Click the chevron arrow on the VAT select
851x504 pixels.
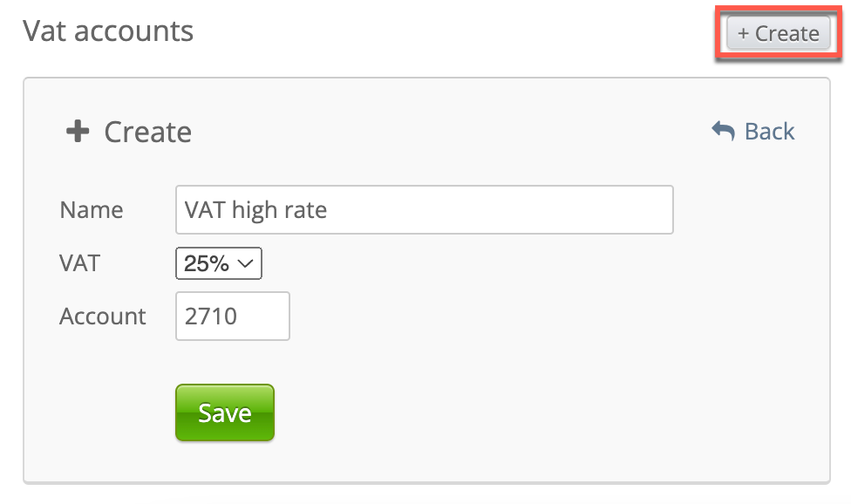247,264
